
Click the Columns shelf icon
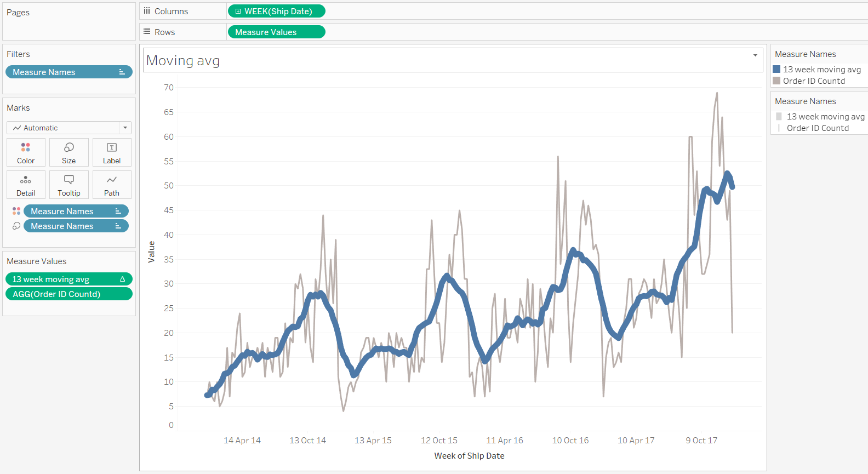147,11
